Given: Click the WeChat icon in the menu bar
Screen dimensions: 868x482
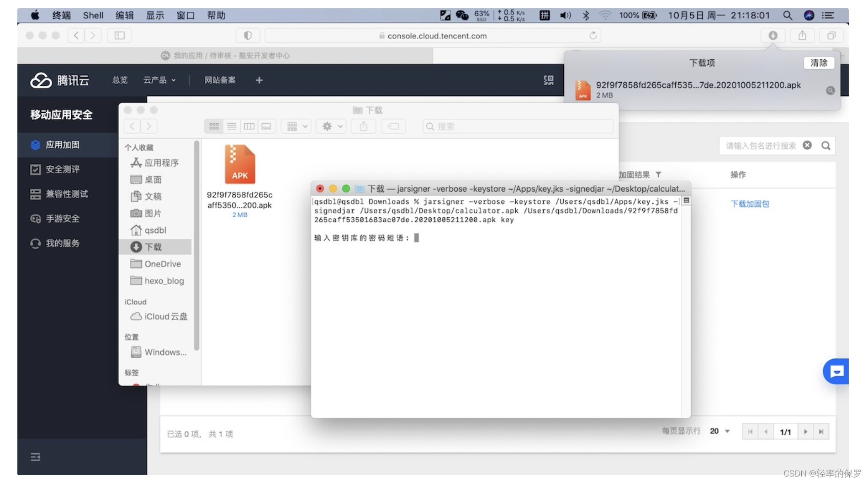Looking at the screenshot, I should pyautogui.click(x=462, y=16).
